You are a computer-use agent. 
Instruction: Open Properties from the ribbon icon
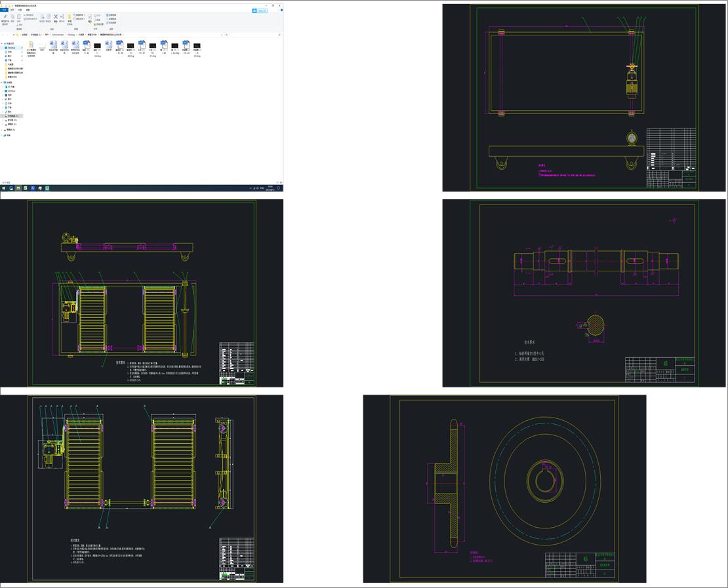(90, 16)
